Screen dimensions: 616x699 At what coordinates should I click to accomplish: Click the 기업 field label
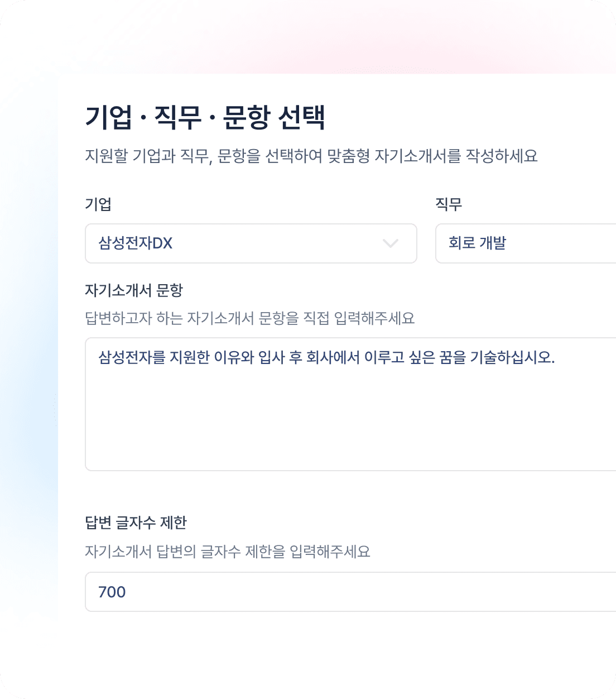point(98,204)
